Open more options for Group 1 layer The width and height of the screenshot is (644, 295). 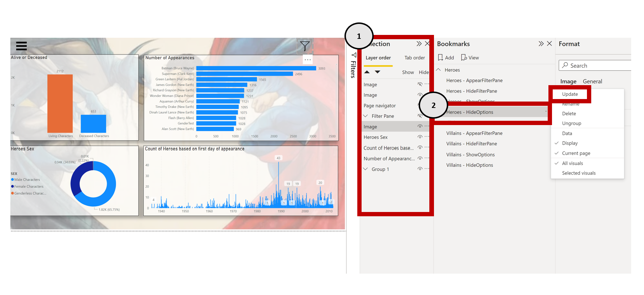coord(427,169)
